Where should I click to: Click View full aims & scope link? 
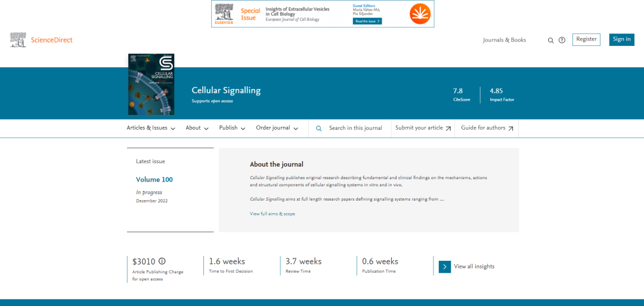click(273, 214)
